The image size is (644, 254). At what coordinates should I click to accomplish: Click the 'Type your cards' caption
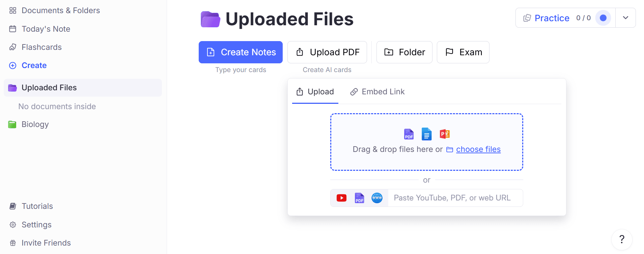coord(241,70)
